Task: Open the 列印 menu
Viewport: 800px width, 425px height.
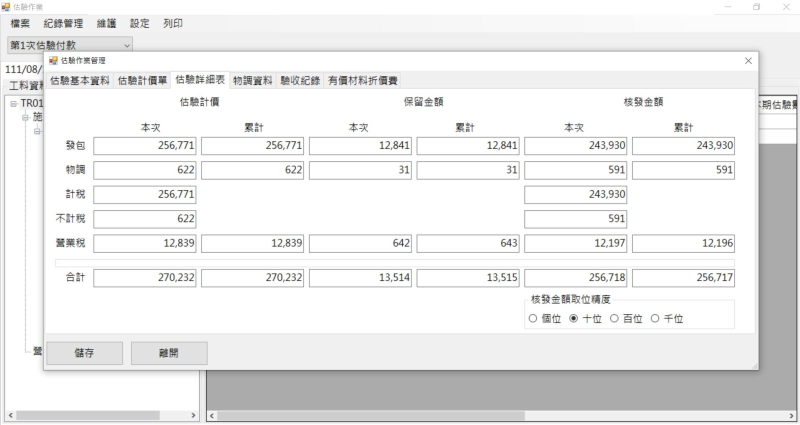Action: click(x=173, y=23)
